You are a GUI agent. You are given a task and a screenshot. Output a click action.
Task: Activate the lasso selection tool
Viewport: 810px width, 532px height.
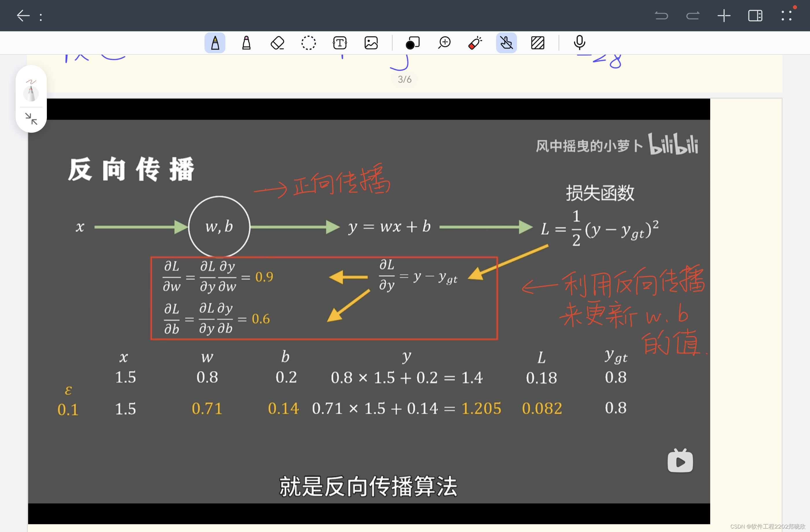[308, 43]
